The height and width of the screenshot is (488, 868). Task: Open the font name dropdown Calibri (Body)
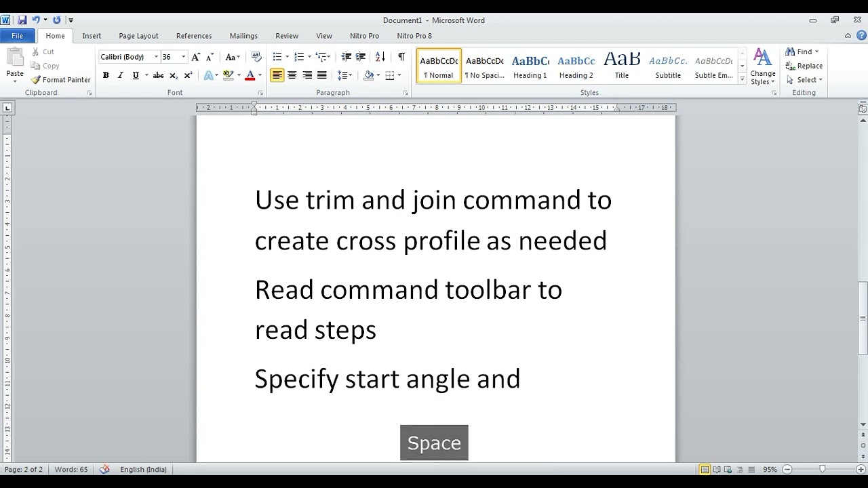click(x=156, y=57)
